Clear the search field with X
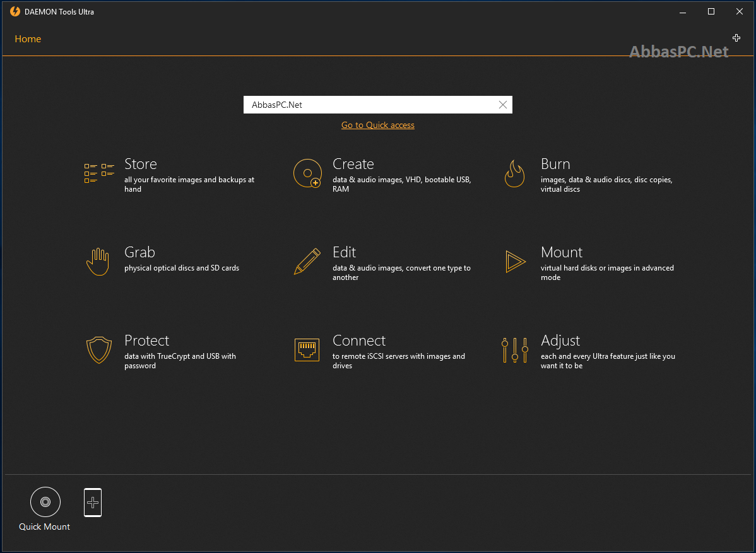756x553 pixels. (x=503, y=105)
